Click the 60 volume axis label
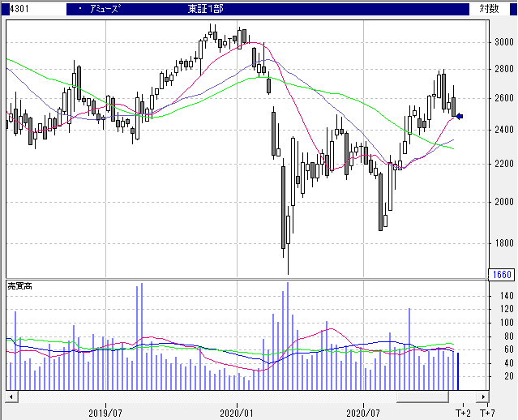The width and height of the screenshot is (518, 420). point(509,349)
